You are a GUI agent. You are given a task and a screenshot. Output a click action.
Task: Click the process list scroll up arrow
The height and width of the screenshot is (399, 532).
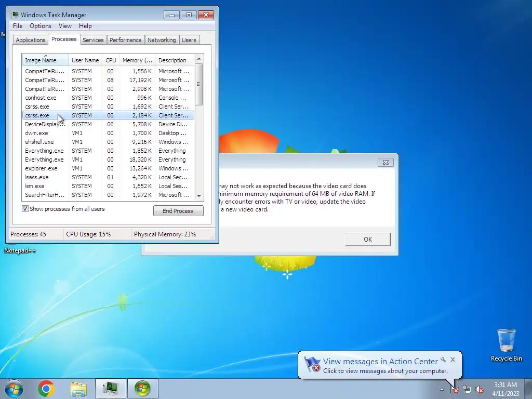199,59
